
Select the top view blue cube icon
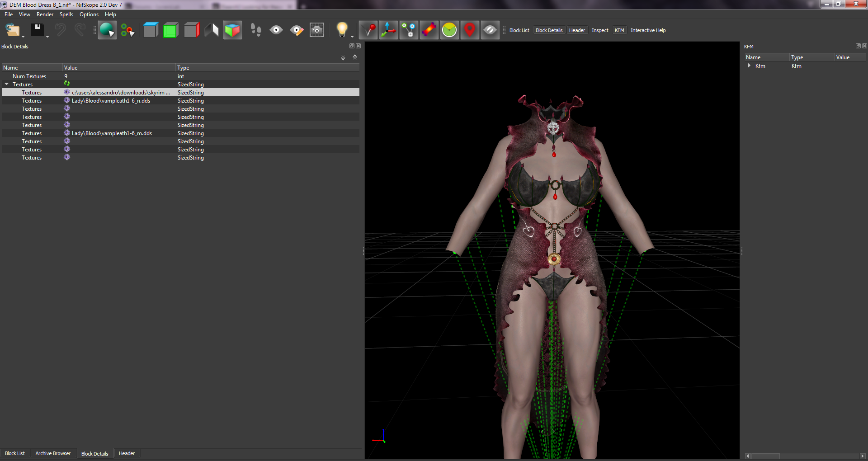click(x=151, y=30)
